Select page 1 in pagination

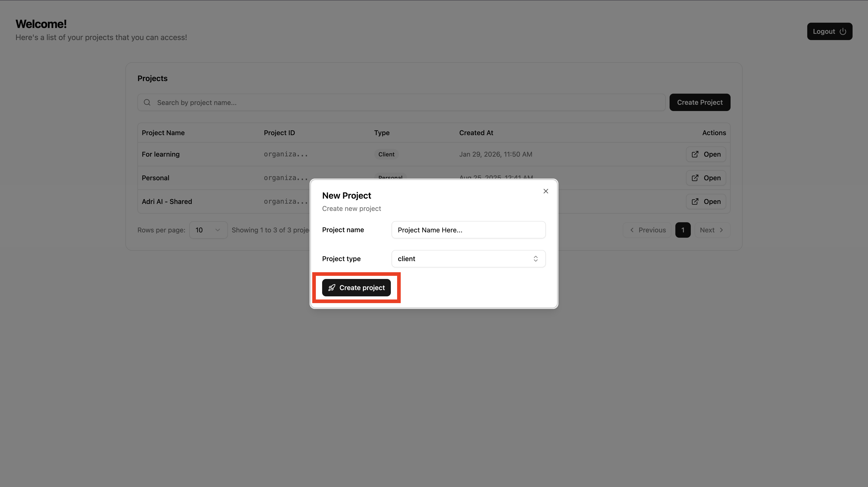[x=683, y=230]
